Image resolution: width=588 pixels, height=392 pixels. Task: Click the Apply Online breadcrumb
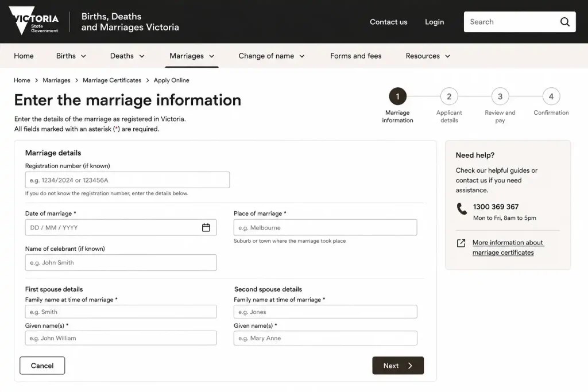pos(171,80)
